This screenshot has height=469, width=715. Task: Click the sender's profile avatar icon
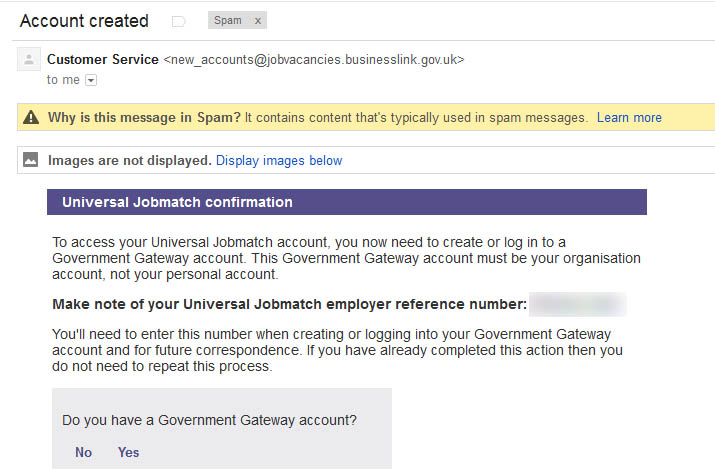tap(29, 60)
